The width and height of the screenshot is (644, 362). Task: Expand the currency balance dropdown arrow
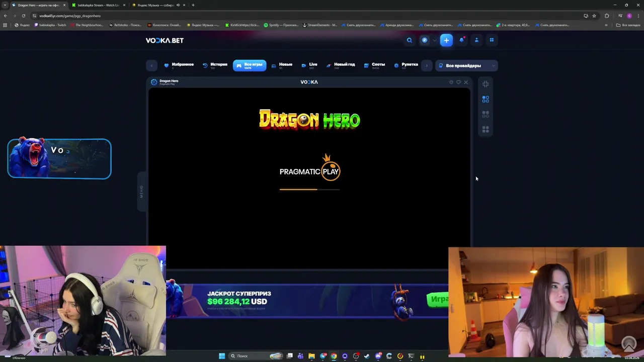pos(435,40)
